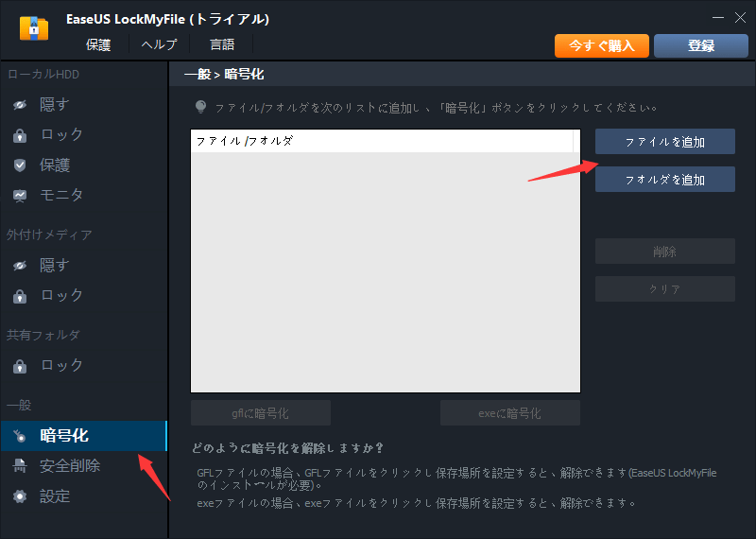756x539 pixels.
Task: Click the key icon beside 暗号化
Action: click(20, 436)
